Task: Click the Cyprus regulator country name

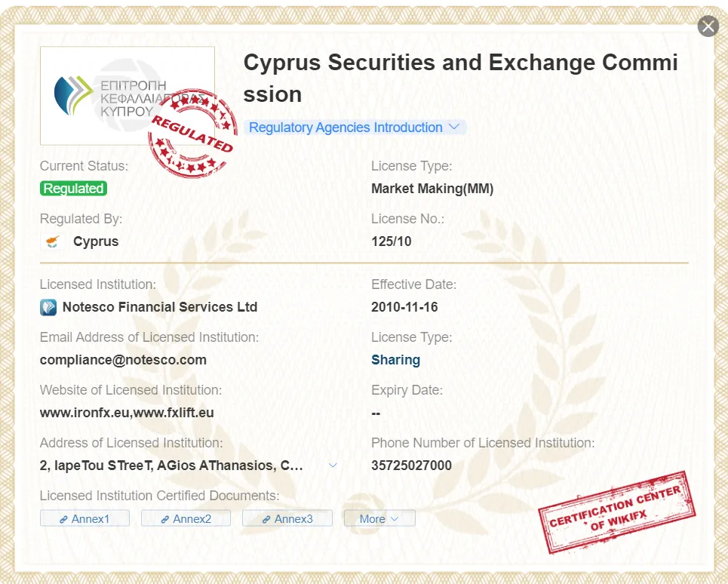Action: [96, 241]
